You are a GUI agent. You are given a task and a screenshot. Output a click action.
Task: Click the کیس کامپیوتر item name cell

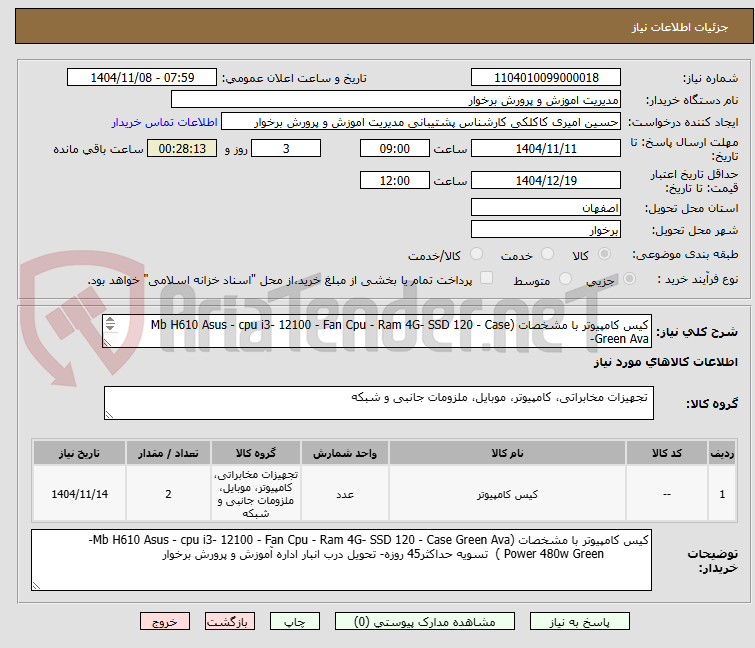pyautogui.click(x=507, y=494)
